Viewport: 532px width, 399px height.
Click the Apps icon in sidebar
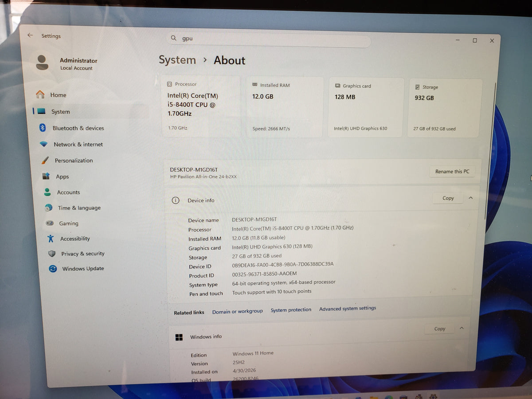tap(46, 176)
